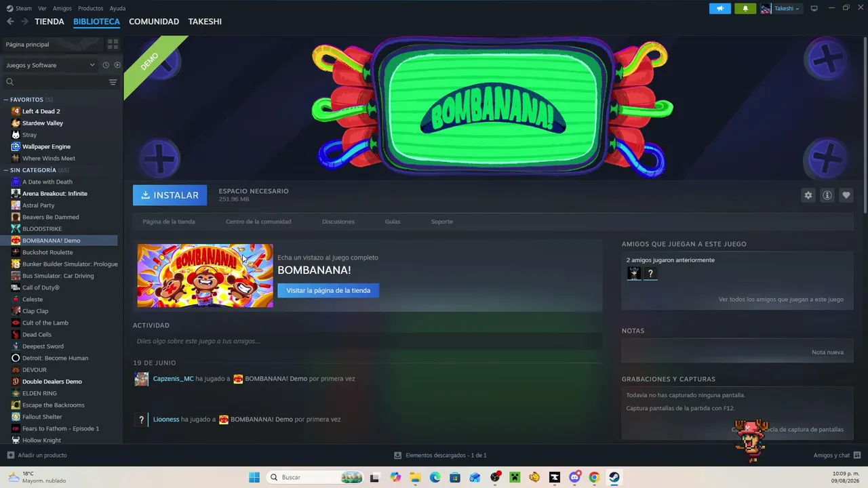The image size is (868, 488).
Task: Switch to Big Picture mode icon
Action: point(814,8)
